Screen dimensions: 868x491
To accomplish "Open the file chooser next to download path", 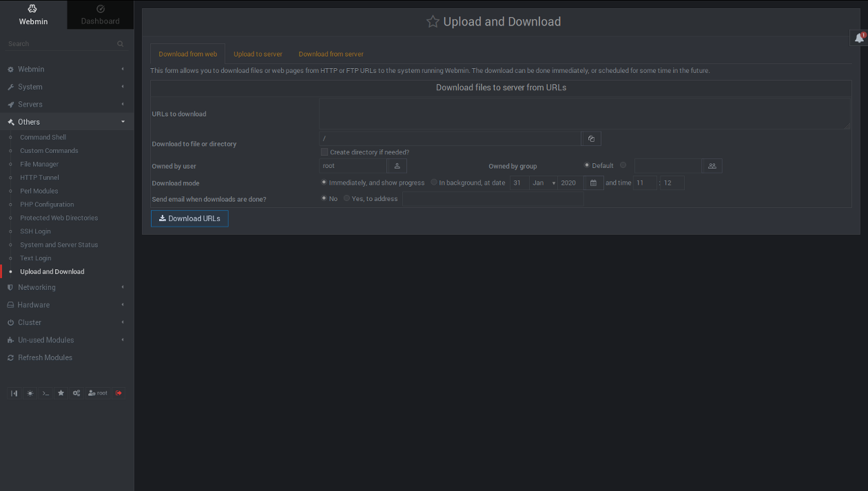I will pyautogui.click(x=591, y=138).
